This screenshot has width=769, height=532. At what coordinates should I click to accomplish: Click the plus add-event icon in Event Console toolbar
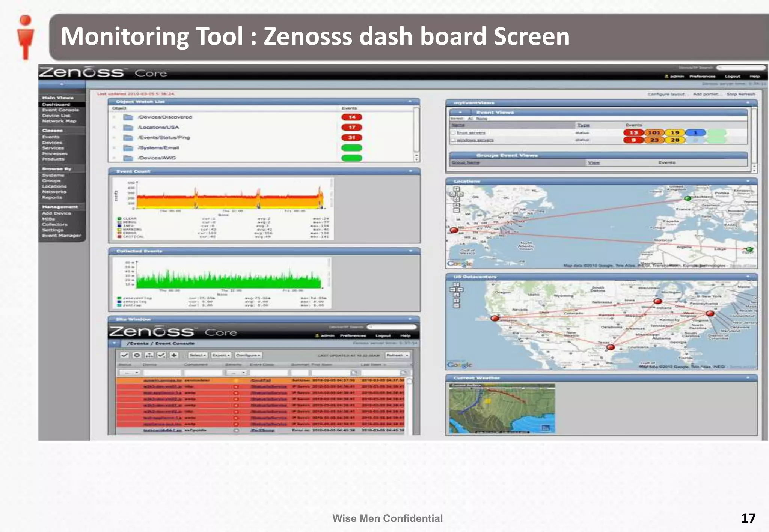tap(174, 355)
